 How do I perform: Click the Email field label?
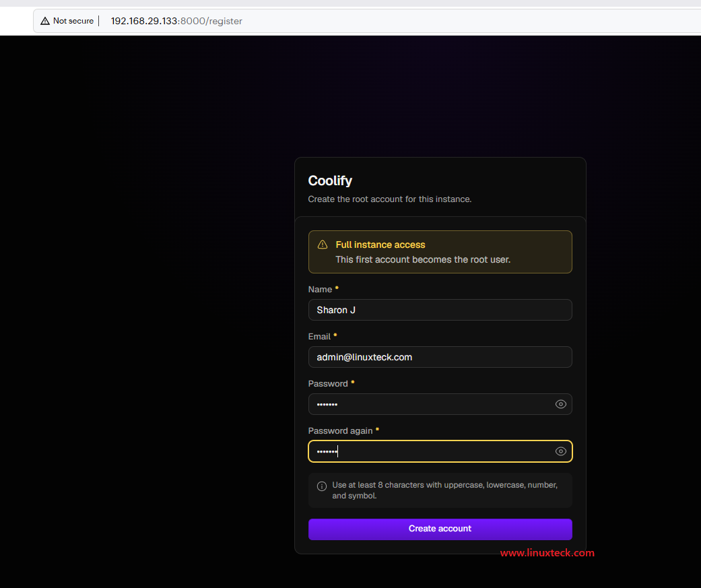coord(319,336)
